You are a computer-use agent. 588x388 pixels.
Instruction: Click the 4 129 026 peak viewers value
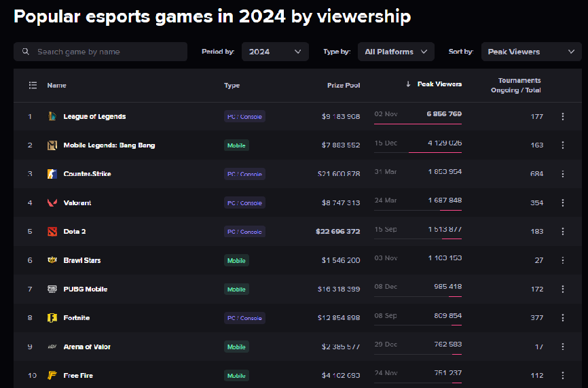click(445, 143)
